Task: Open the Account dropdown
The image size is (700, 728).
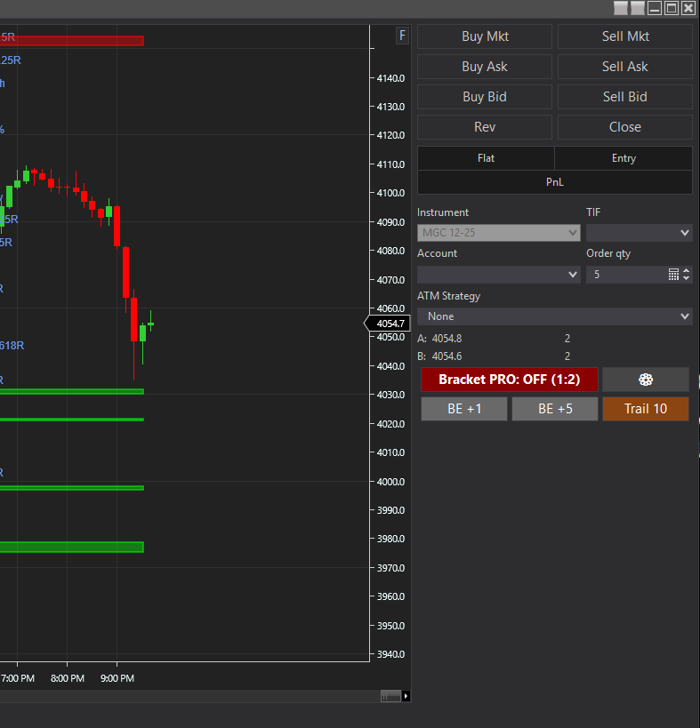Action: [x=498, y=275]
